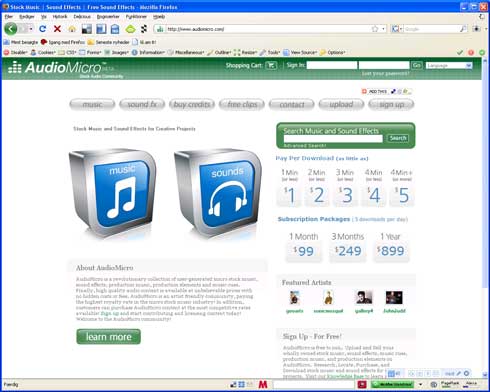Go back with the green back arrow
Image resolution: width=490 pixels, height=392 pixels.
[x=11, y=29]
